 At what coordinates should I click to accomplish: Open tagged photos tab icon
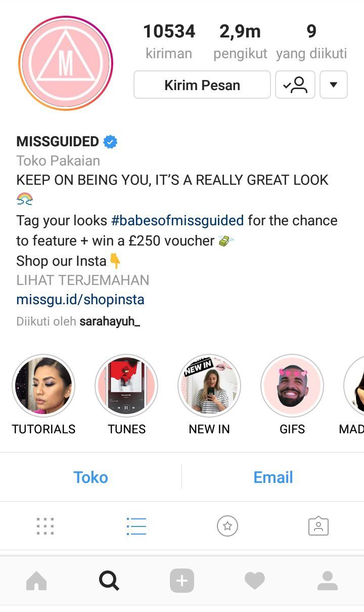pos(318,526)
